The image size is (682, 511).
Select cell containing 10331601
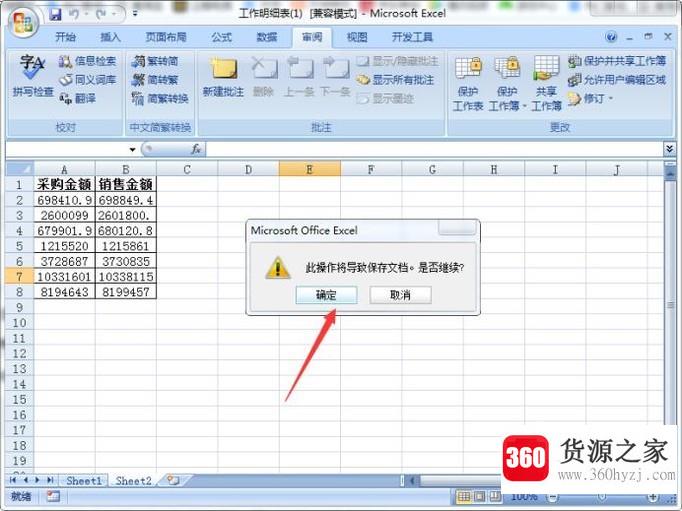point(64,277)
